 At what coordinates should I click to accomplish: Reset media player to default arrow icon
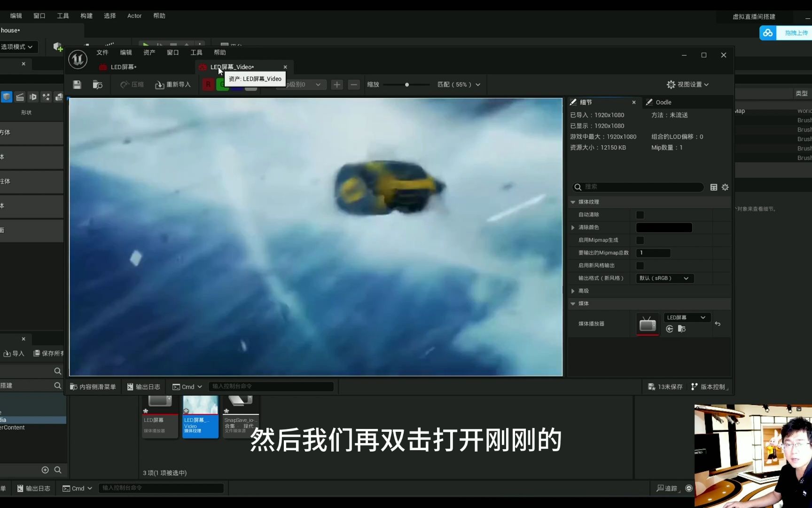click(x=718, y=324)
